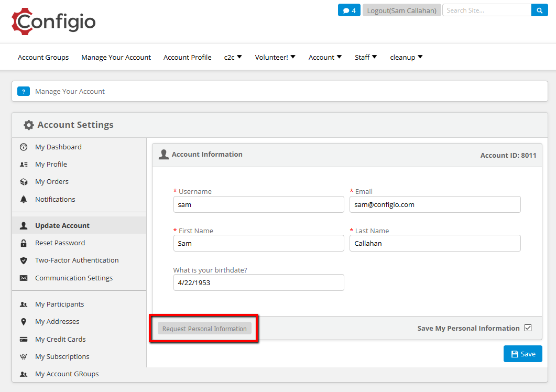
Task: Click the blue search magnifier button
Action: pyautogui.click(x=539, y=10)
